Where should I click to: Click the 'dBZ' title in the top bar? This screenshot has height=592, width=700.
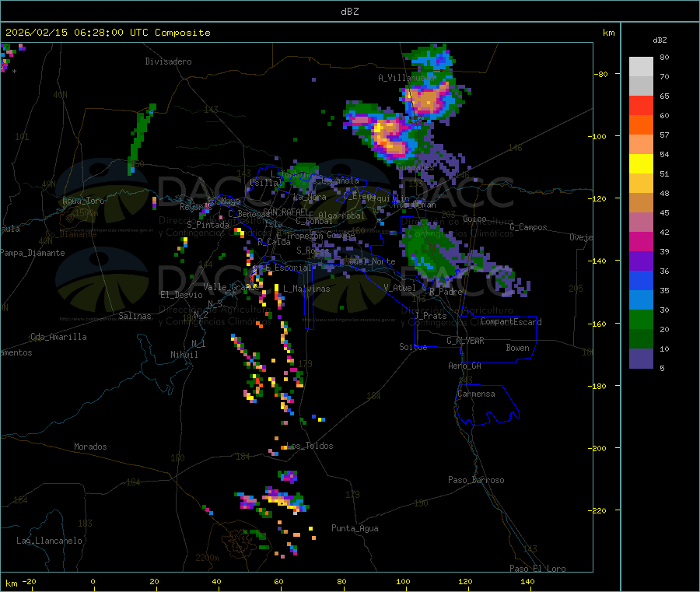pos(349,12)
